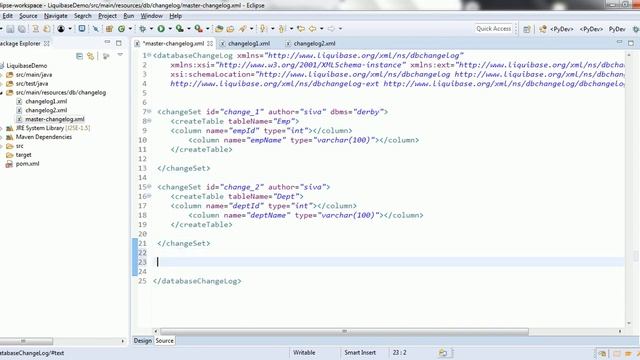Collapse the fold marker on line 7

(x=149, y=111)
